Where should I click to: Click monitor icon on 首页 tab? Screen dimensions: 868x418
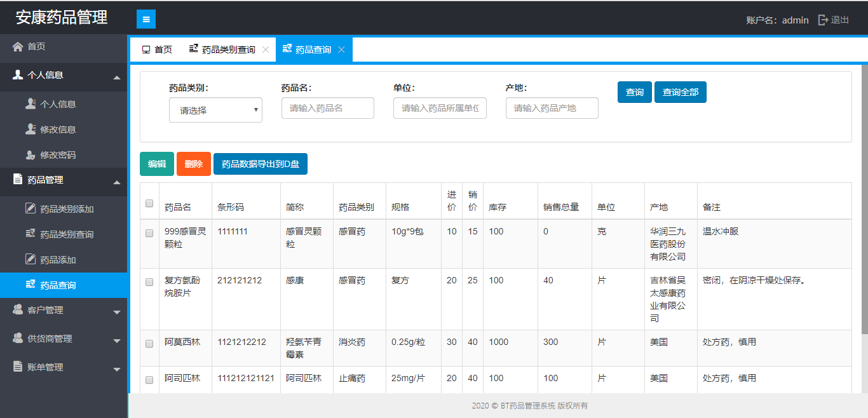coord(146,50)
